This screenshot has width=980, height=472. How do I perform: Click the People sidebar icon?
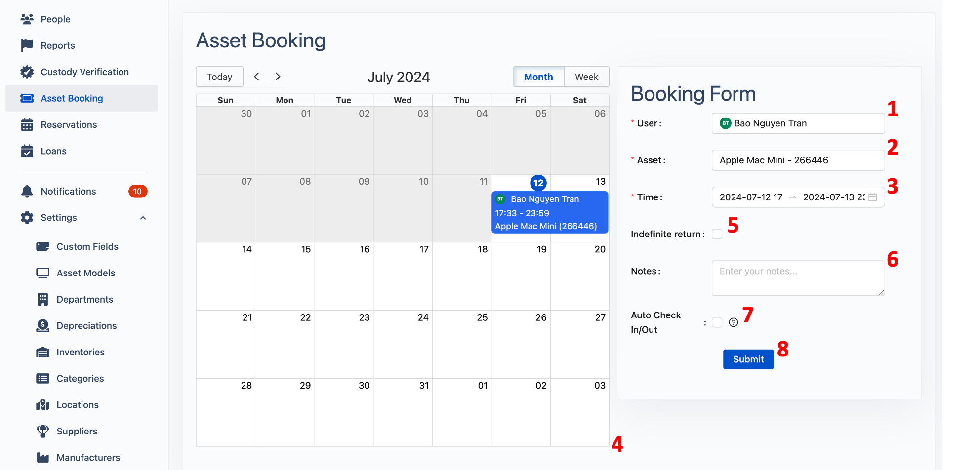27,19
